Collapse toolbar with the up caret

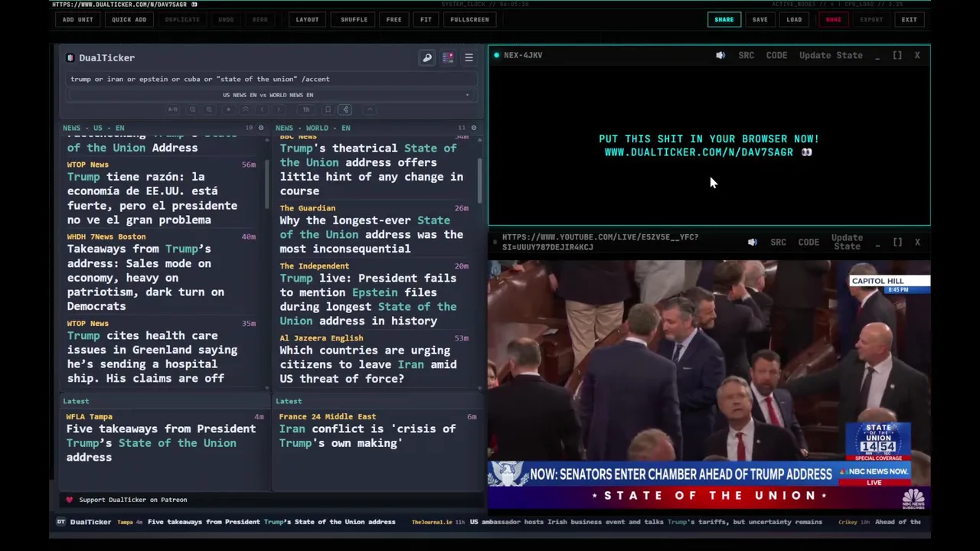point(370,109)
